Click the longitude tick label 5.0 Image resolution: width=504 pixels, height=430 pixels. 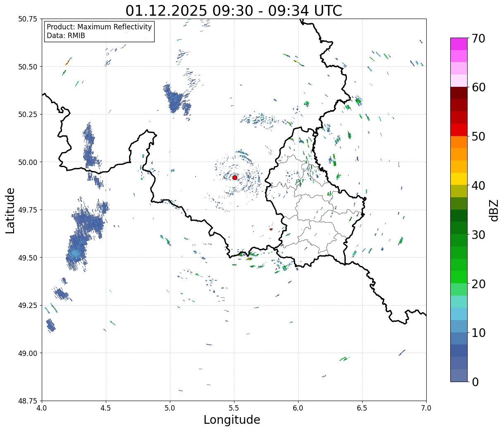170,408
